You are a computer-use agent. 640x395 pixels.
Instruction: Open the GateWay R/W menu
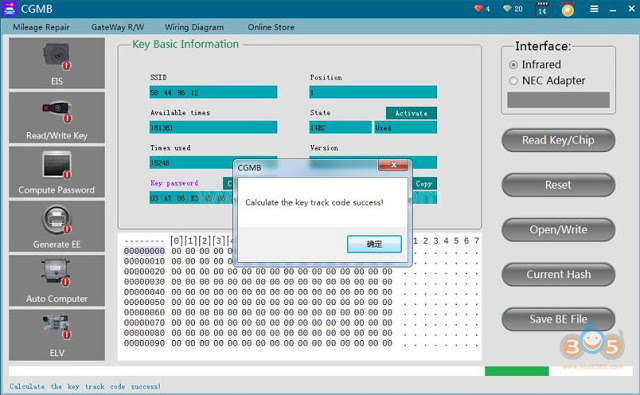click(x=118, y=27)
